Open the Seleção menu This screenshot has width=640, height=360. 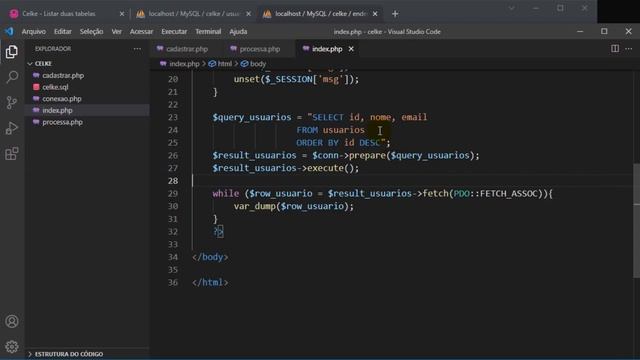[91, 31]
